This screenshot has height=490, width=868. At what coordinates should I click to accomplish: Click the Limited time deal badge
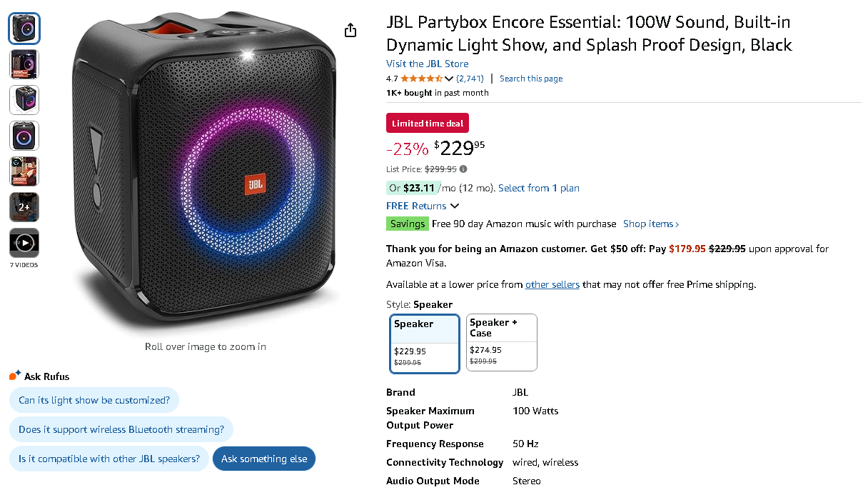427,123
